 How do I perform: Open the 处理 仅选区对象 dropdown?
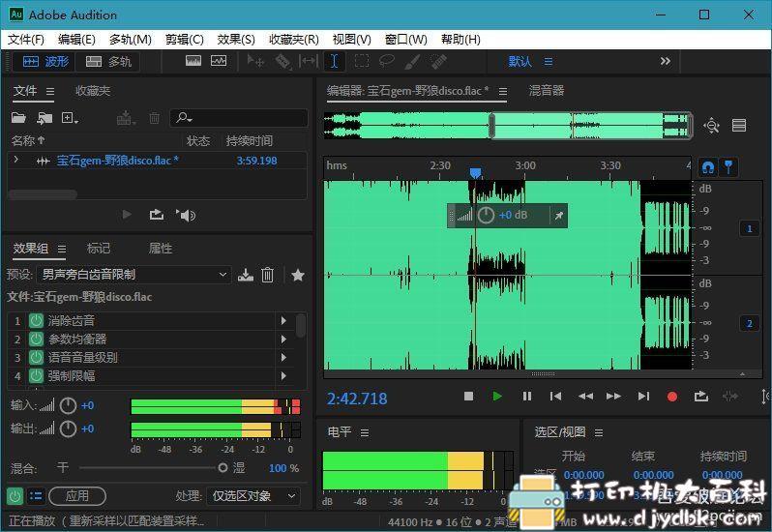pos(253,496)
